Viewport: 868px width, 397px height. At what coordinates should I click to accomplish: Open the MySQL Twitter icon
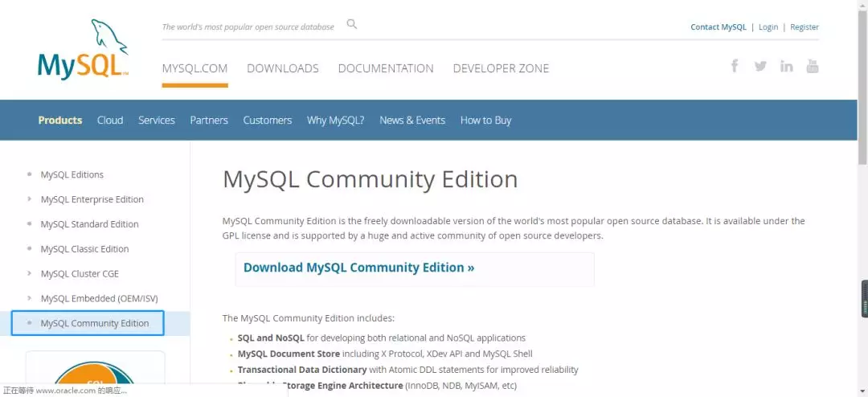pyautogui.click(x=760, y=66)
